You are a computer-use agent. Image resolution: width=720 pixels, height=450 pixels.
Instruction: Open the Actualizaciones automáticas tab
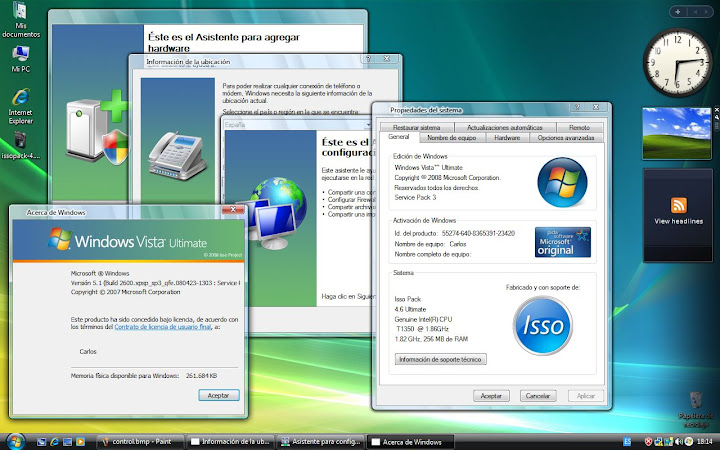[505, 127]
